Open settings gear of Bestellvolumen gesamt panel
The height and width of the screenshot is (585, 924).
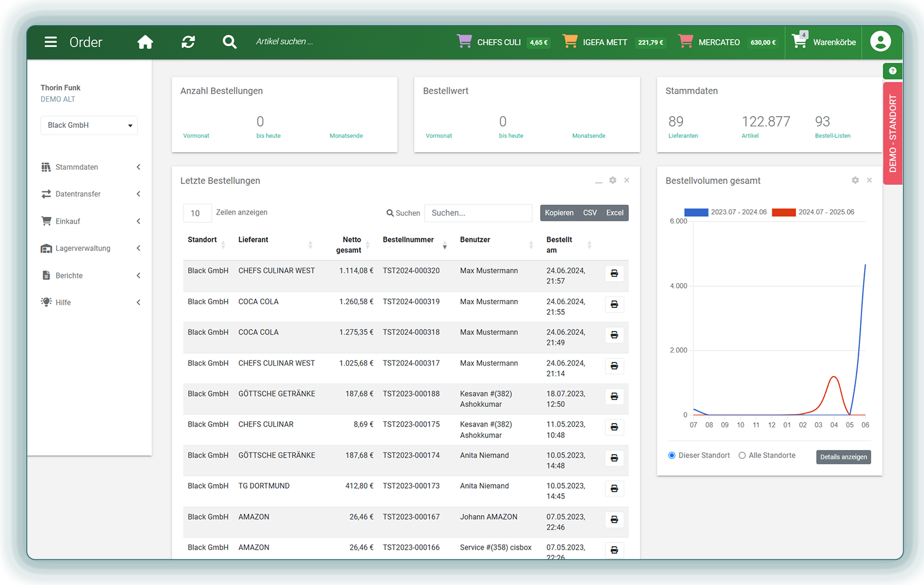pos(855,180)
